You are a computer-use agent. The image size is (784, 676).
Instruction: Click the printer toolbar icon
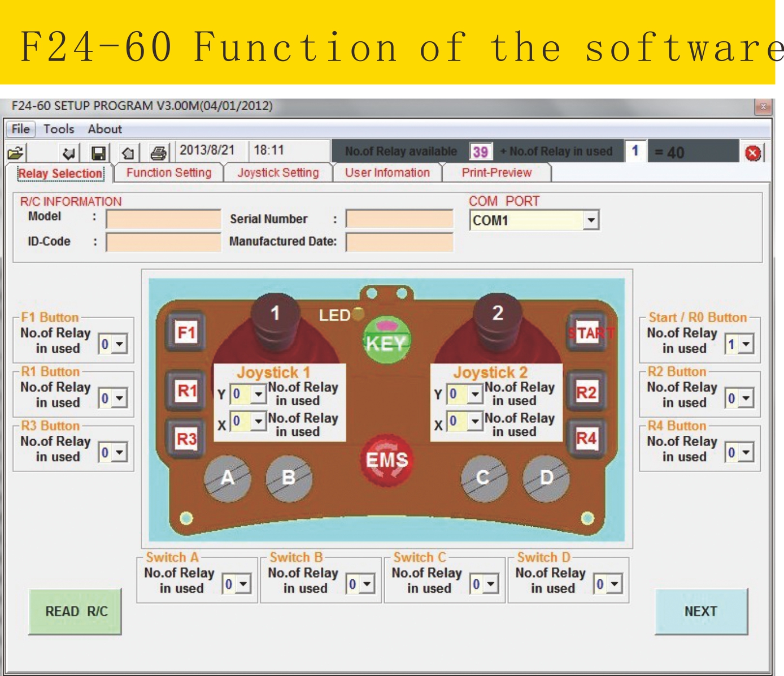click(x=159, y=153)
